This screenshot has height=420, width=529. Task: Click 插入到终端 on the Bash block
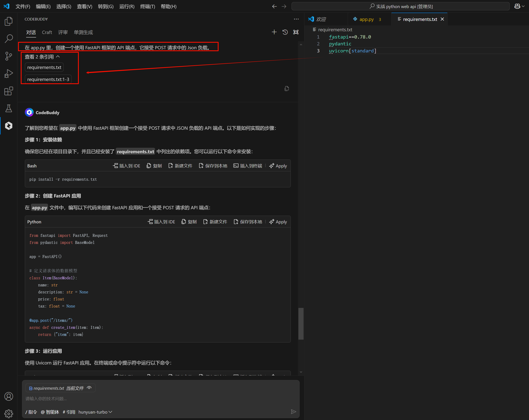(248, 166)
